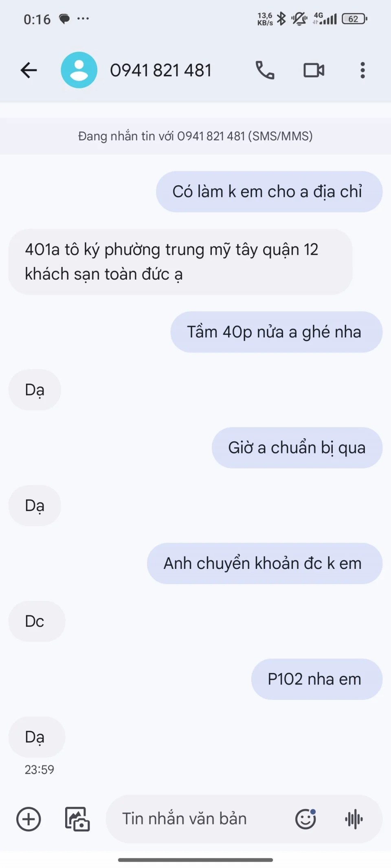Tap the Bluetooth icon in status bar
Viewport: 391px width, 868px height.
point(281,19)
